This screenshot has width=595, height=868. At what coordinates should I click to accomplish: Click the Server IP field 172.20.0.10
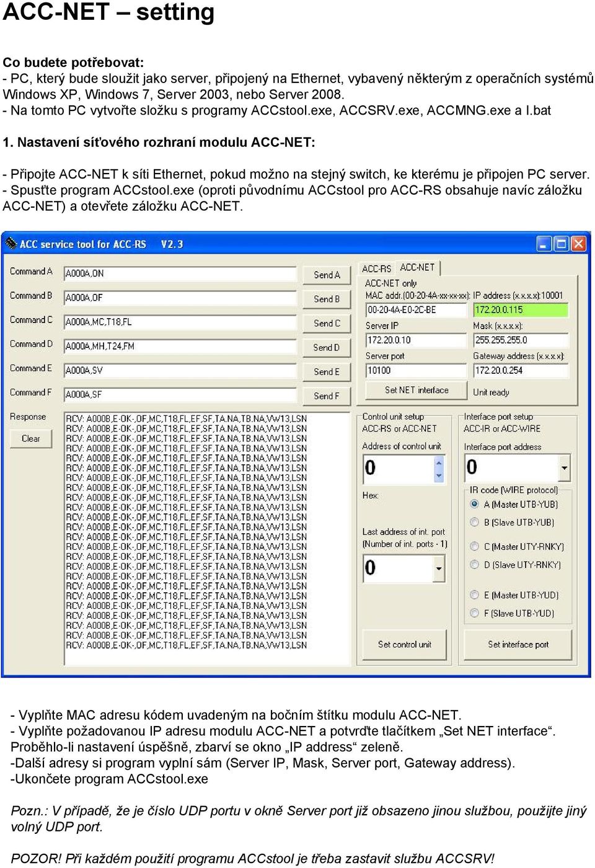pos(416,340)
